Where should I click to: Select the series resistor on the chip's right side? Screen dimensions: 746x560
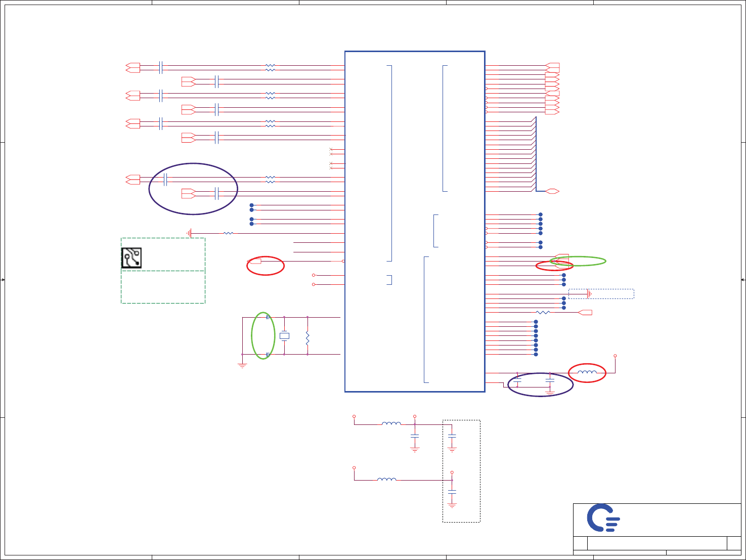543,313
